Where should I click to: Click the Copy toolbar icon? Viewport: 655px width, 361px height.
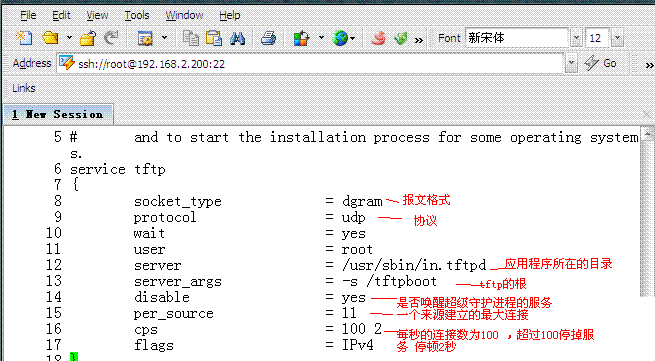[x=190, y=38]
